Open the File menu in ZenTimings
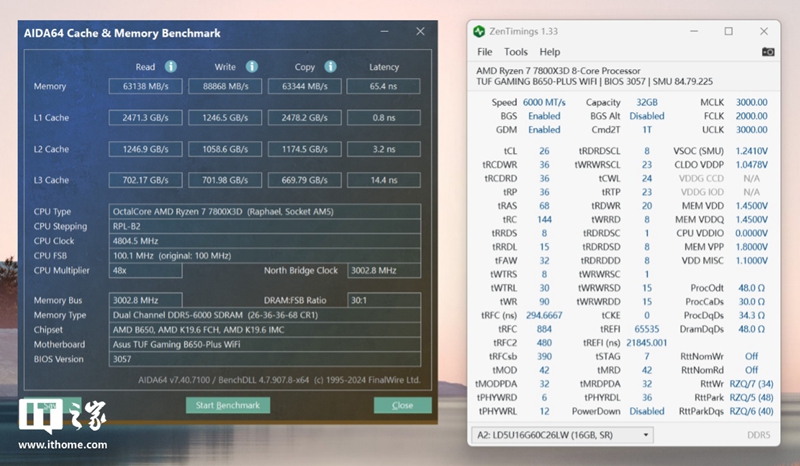The width and height of the screenshot is (800, 466). point(485,52)
